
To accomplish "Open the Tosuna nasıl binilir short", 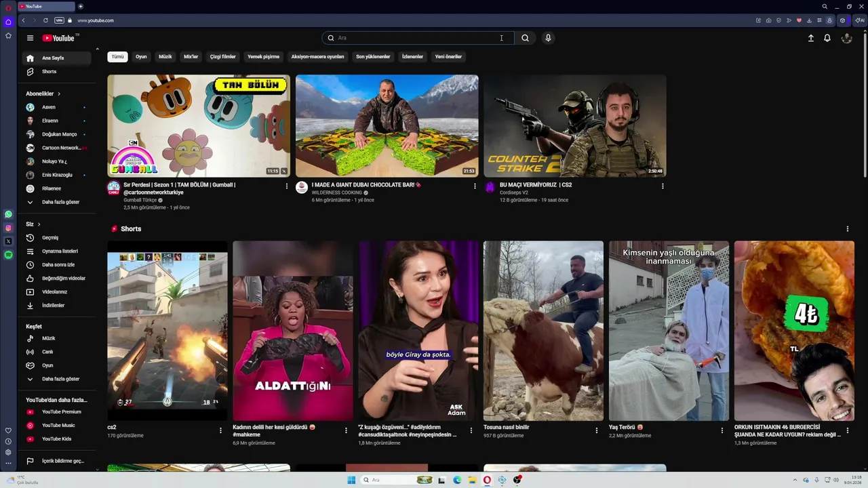I will tap(543, 331).
